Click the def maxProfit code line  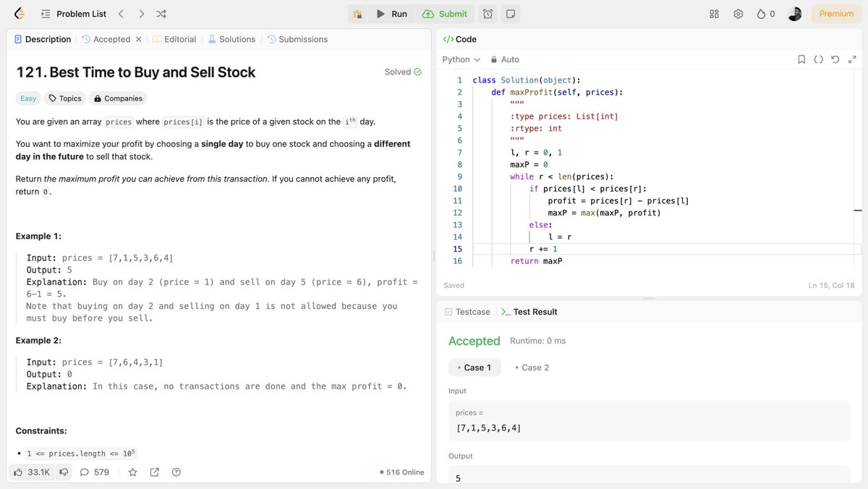tap(557, 92)
